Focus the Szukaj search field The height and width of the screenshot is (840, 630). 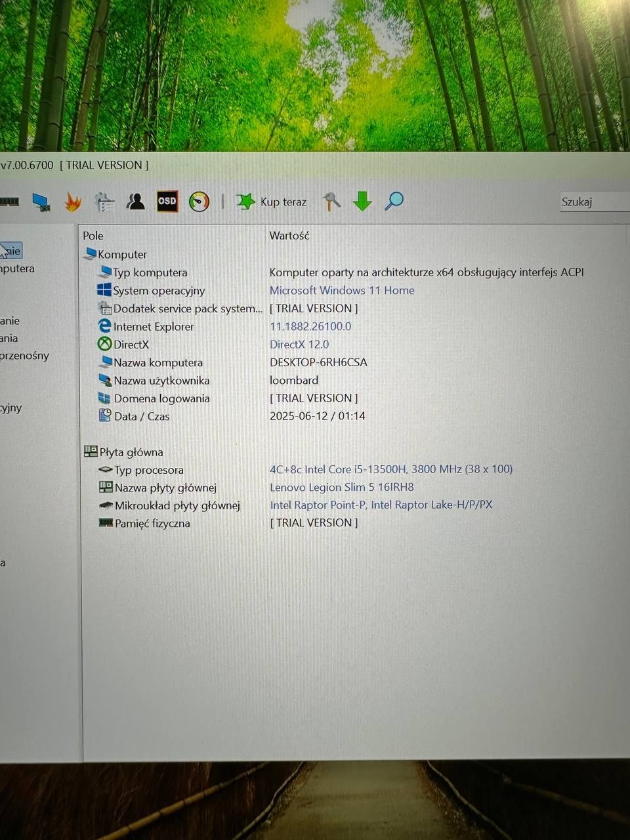[x=594, y=202]
